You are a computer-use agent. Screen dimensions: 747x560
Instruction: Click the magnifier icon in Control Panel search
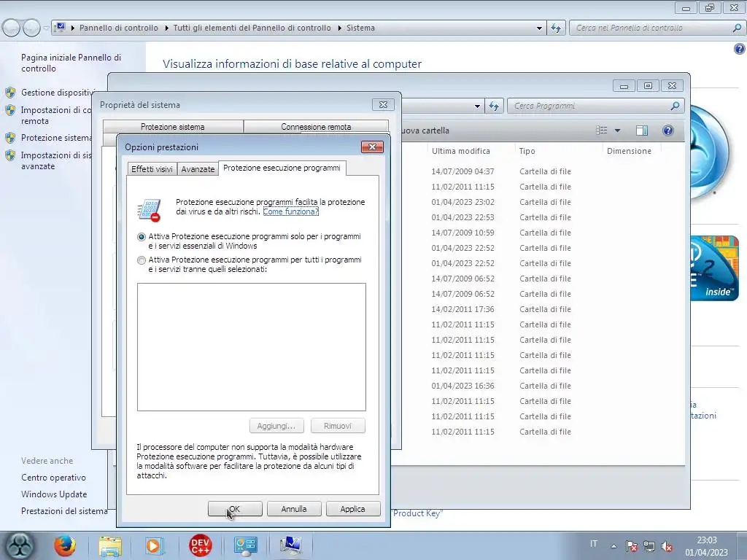(x=737, y=28)
